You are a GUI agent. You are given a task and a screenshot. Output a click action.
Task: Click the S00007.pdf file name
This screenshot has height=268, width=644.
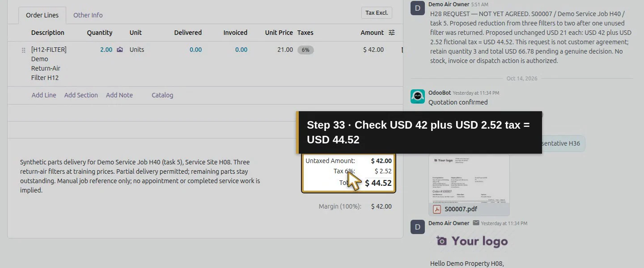(x=461, y=209)
